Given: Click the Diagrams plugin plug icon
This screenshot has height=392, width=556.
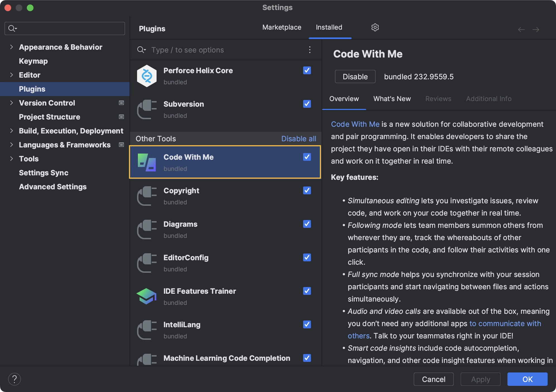Looking at the screenshot, I should 147,230.
